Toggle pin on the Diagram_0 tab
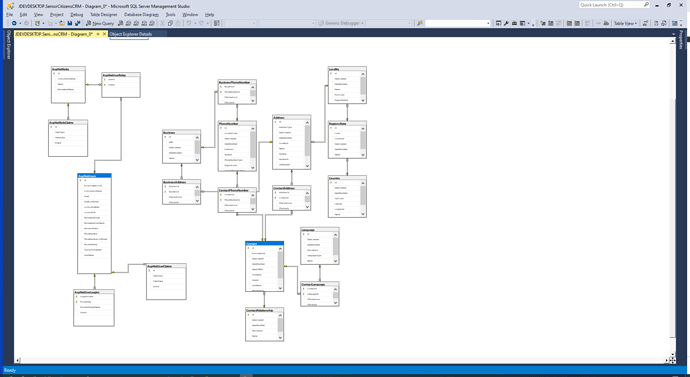Screen dimensions: 690x377 [x=98, y=34]
